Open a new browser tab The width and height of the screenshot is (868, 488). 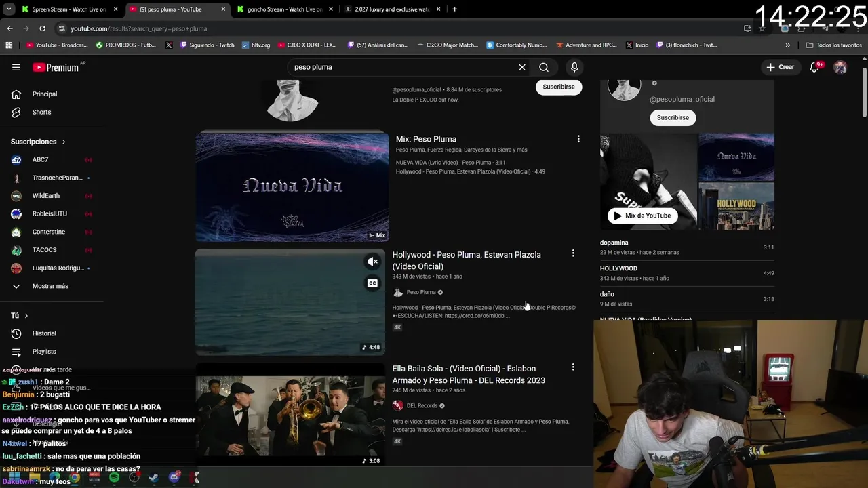point(454,9)
